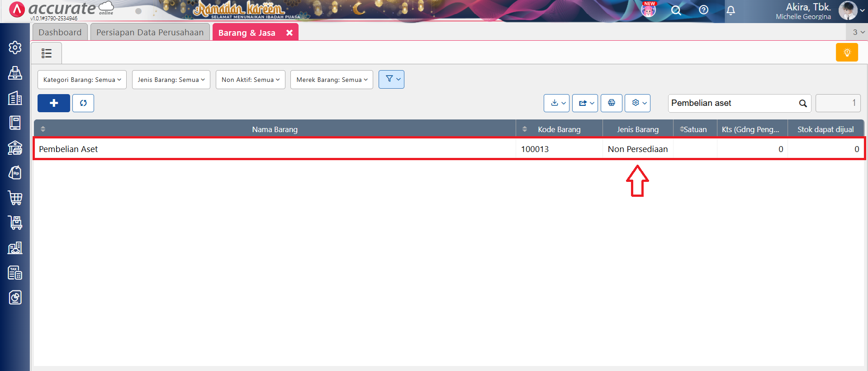Switch to the Dashboard tab
Viewport: 868px width, 371px height.
pyautogui.click(x=60, y=33)
